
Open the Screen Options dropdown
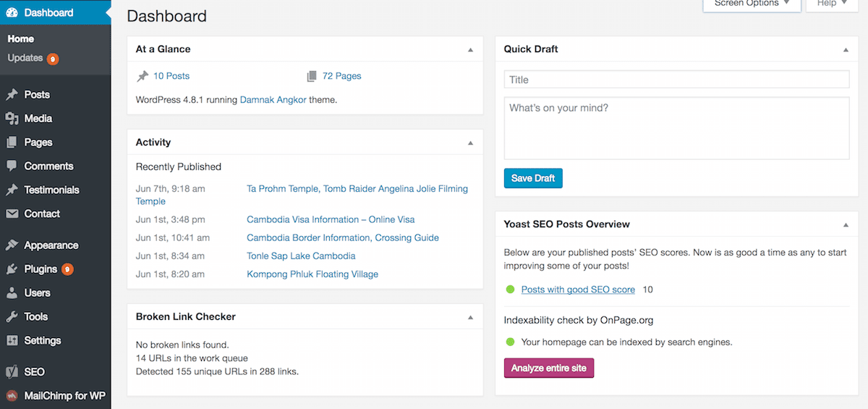[x=752, y=4]
